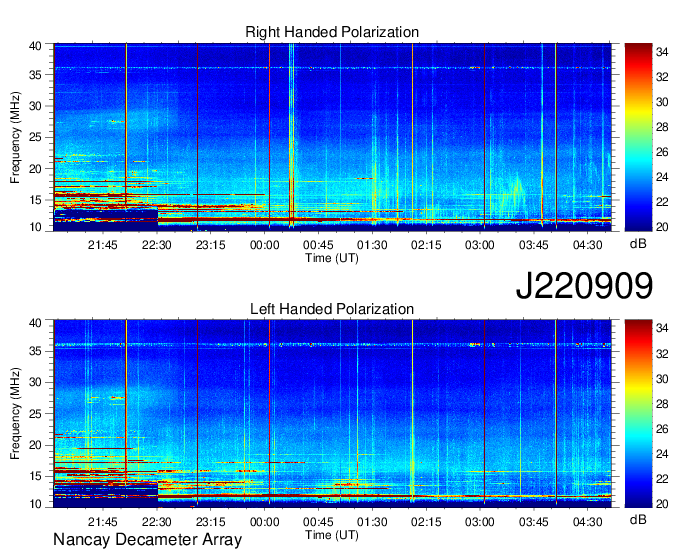Click 25 MHz tick on Right Handed frequency axis
Screen dimensions: 680x552
[x=35, y=137]
